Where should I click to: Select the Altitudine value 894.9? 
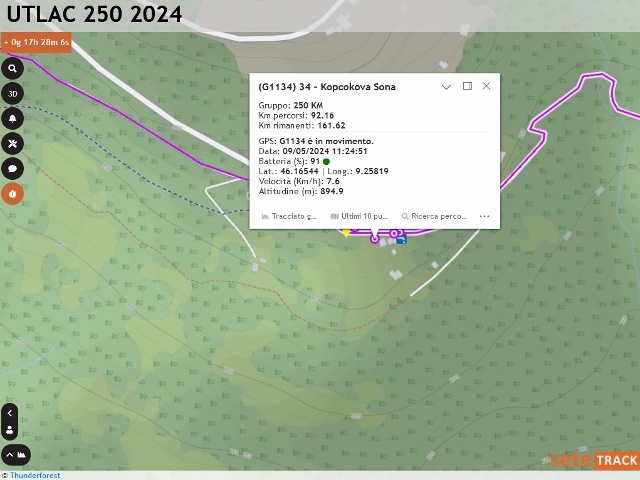tap(332, 191)
